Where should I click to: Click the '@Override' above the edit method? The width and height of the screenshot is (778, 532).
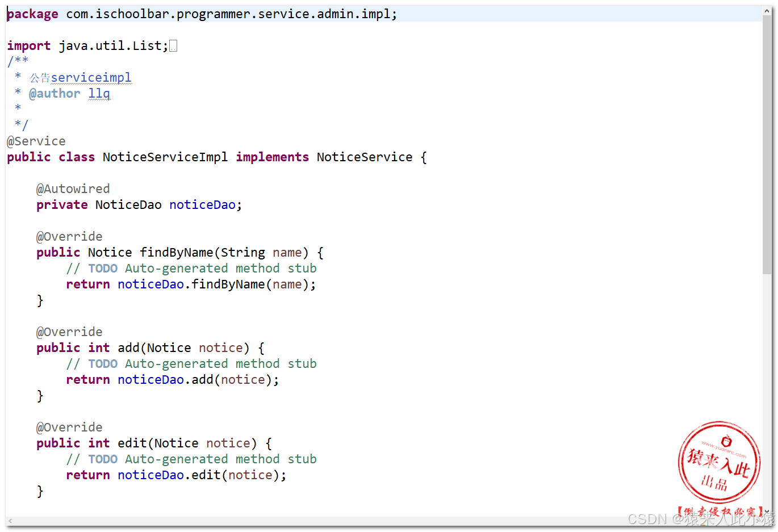point(69,428)
